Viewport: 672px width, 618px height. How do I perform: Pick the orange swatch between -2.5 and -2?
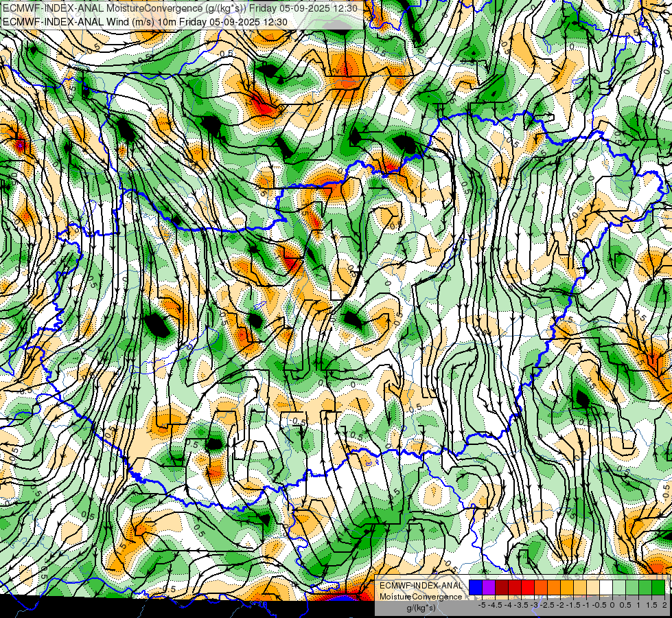[554, 587]
